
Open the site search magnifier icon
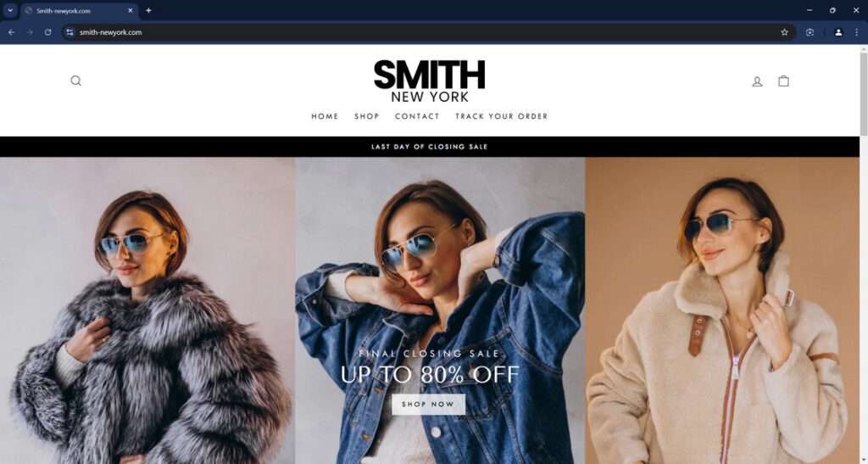tap(75, 81)
